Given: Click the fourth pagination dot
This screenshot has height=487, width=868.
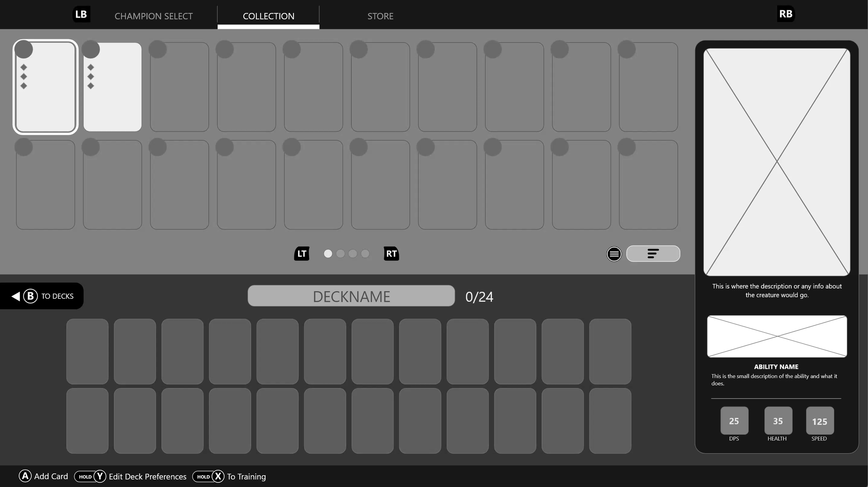Looking at the screenshot, I should point(365,254).
